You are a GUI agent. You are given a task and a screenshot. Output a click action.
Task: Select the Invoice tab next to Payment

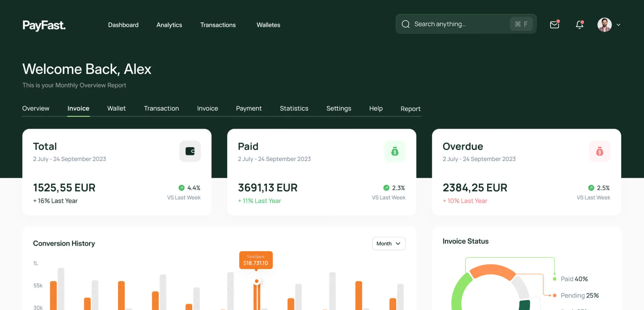coord(207,108)
